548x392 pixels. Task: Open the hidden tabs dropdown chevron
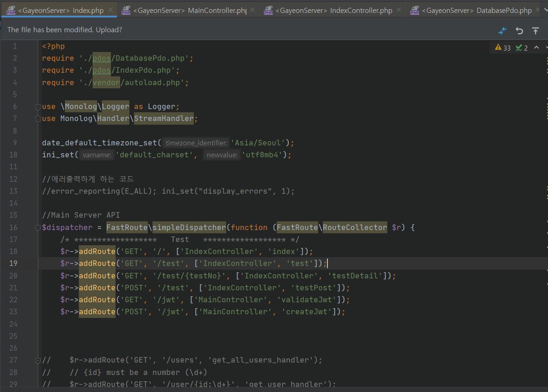pos(545,10)
